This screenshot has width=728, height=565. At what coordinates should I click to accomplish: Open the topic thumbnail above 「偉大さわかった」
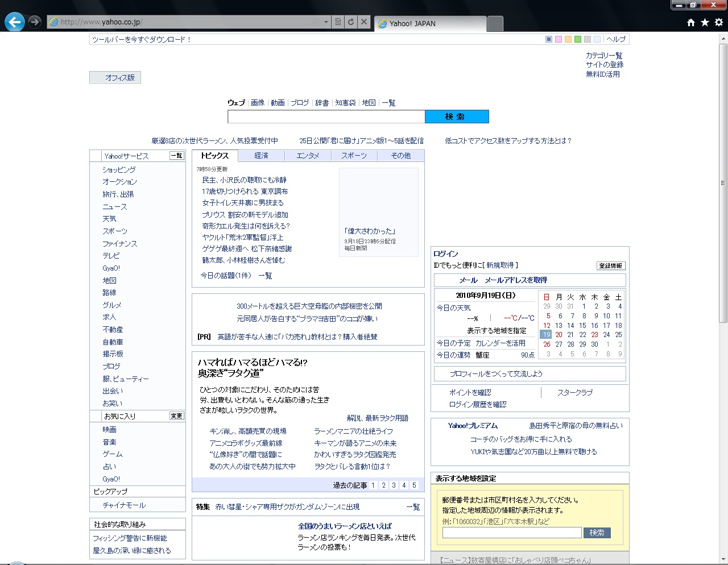(x=379, y=197)
